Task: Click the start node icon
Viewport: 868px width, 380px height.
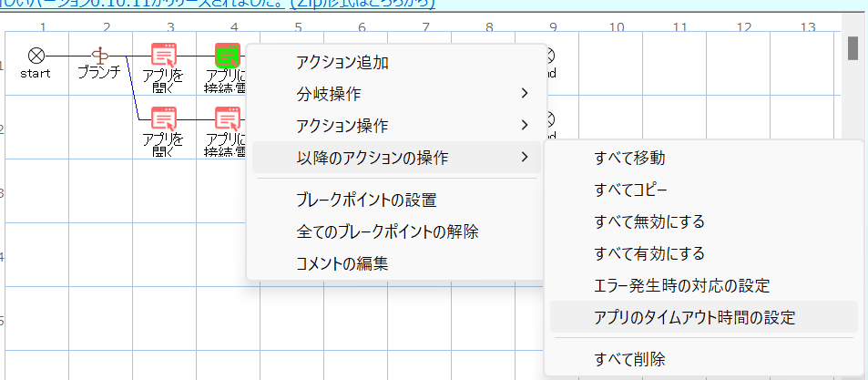Action: [36, 56]
